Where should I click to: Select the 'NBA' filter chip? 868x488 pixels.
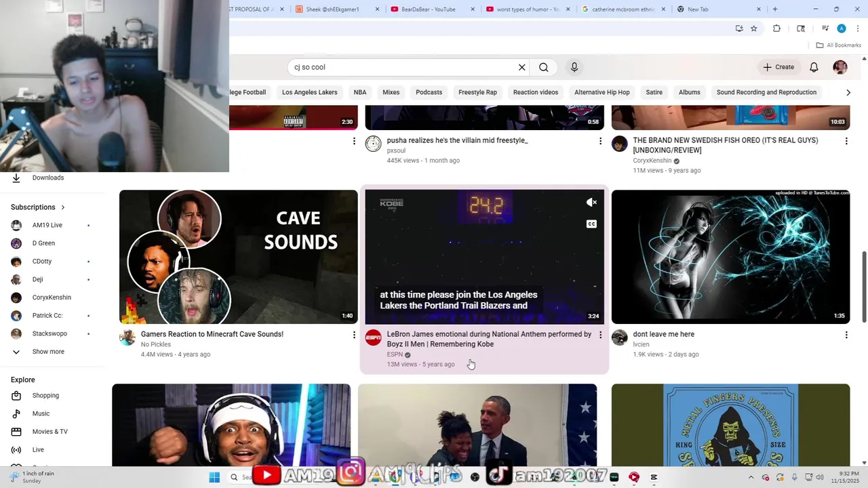pos(360,92)
